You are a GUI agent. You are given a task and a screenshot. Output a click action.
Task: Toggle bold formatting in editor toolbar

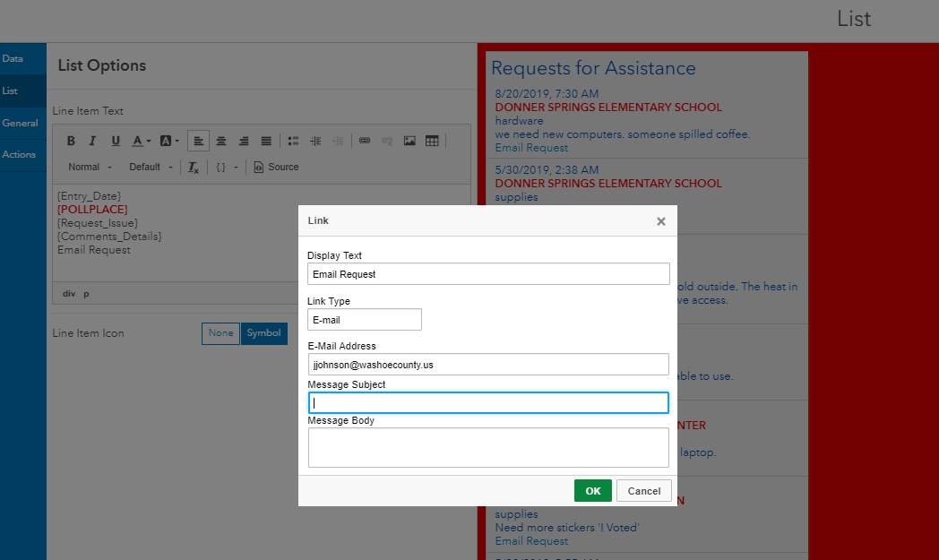[71, 141]
